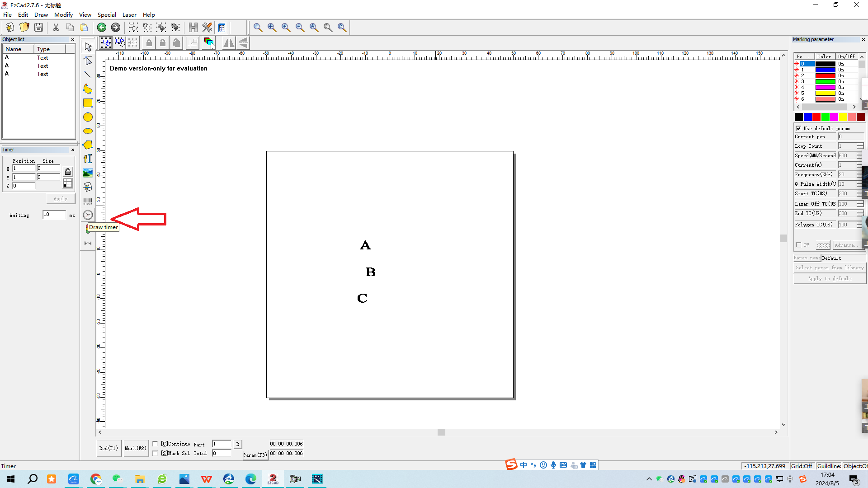Select the Vector file import tool
Image resolution: width=868 pixels, height=488 pixels.
(x=88, y=187)
